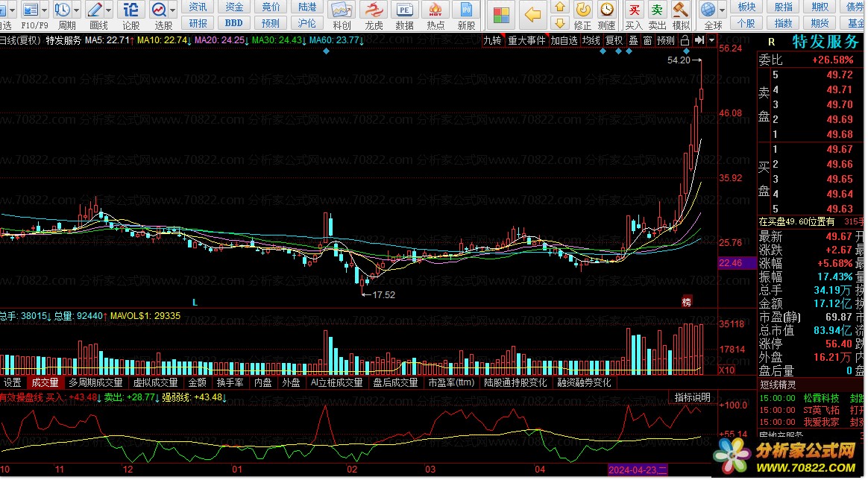Click the four-color grid layout icon

[502, 15]
